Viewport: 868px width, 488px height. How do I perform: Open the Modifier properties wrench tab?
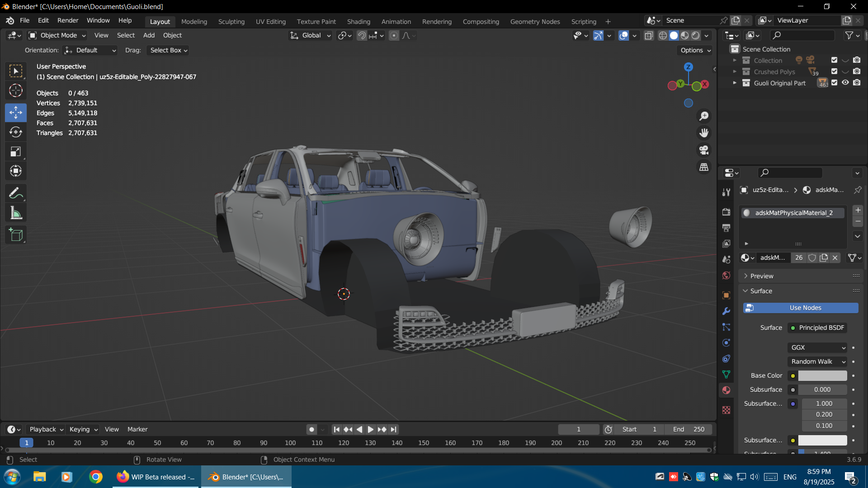[726, 311]
